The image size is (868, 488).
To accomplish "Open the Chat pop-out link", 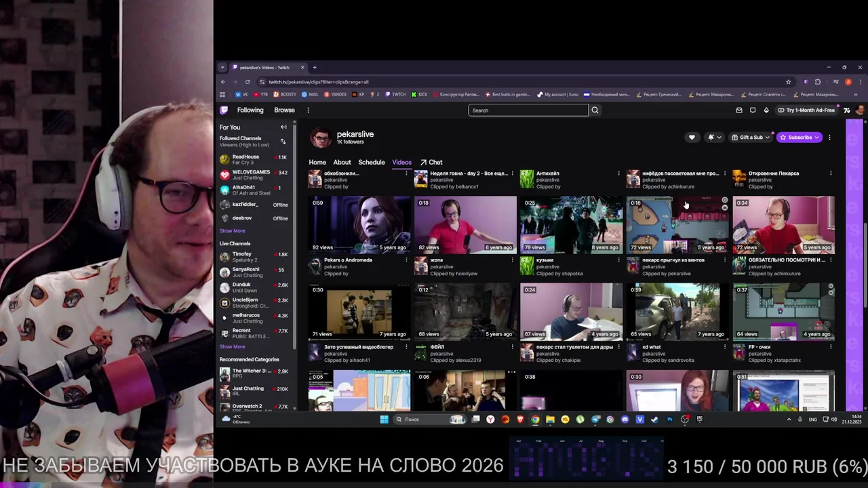I will [x=431, y=162].
